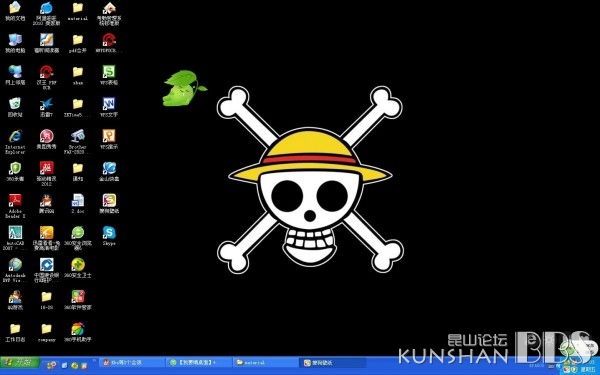600x375 pixels.
Task: Open the Windows Start button
Action: tap(20, 362)
